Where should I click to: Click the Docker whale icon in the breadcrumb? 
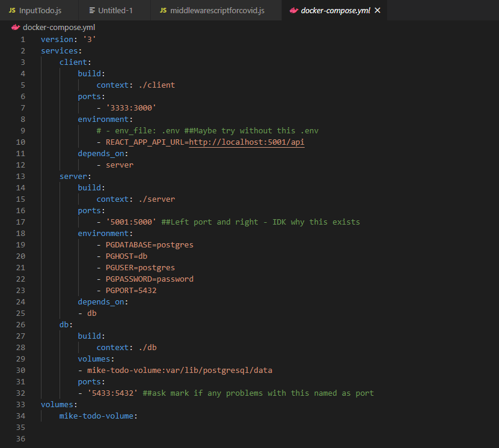tap(16, 28)
